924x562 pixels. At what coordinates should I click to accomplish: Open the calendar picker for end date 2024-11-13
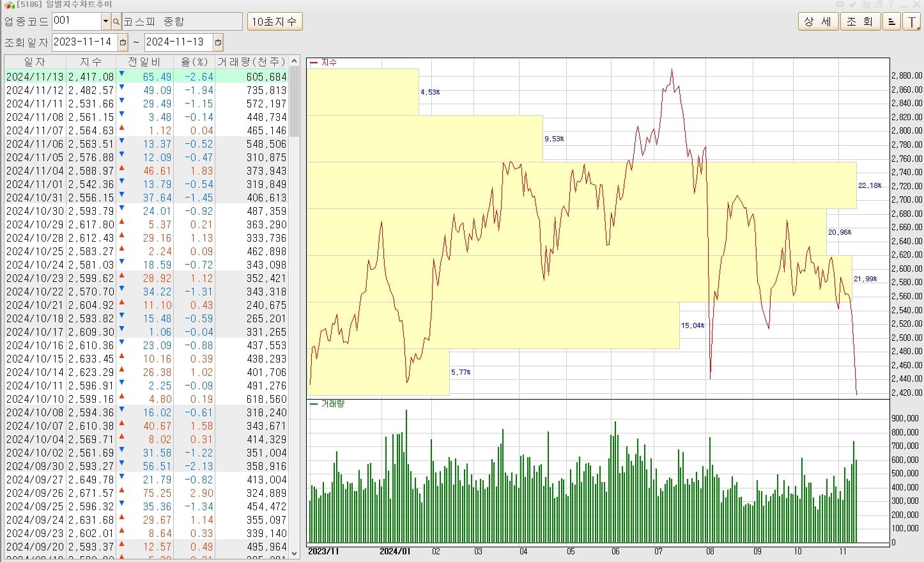click(218, 43)
